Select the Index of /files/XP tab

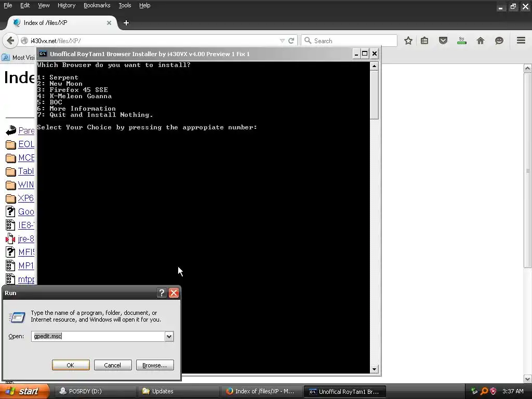click(x=62, y=23)
